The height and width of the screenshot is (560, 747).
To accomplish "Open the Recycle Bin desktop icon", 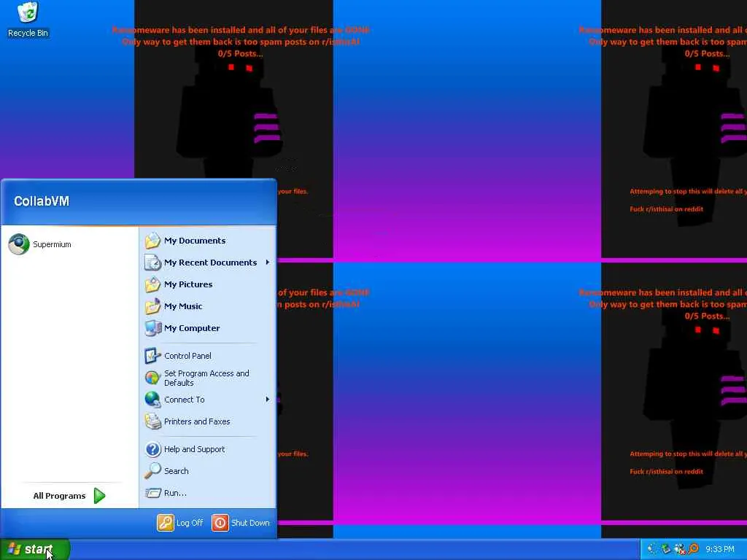I will [28, 20].
